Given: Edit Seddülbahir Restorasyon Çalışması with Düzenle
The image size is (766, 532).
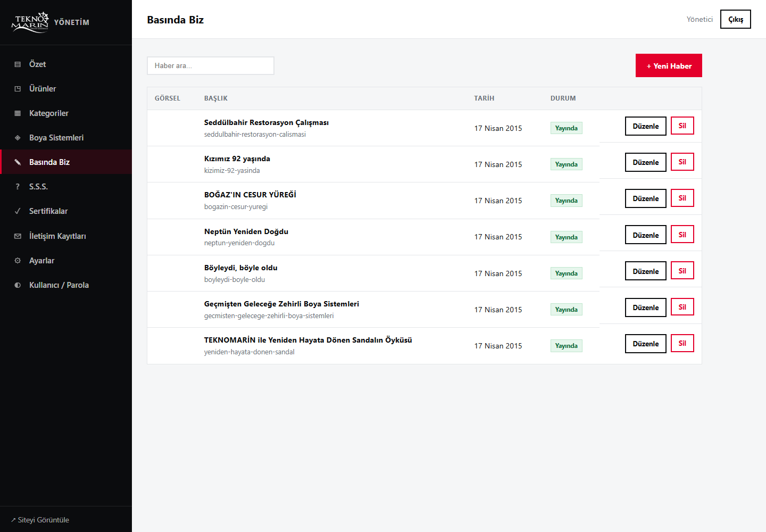Looking at the screenshot, I should (646, 126).
